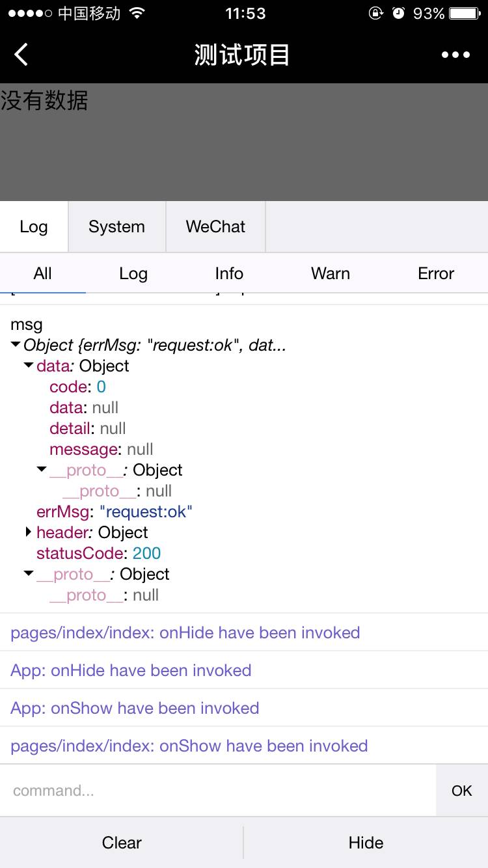The height and width of the screenshot is (868, 488).
Task: Filter logs by Warn level
Action: (x=331, y=273)
